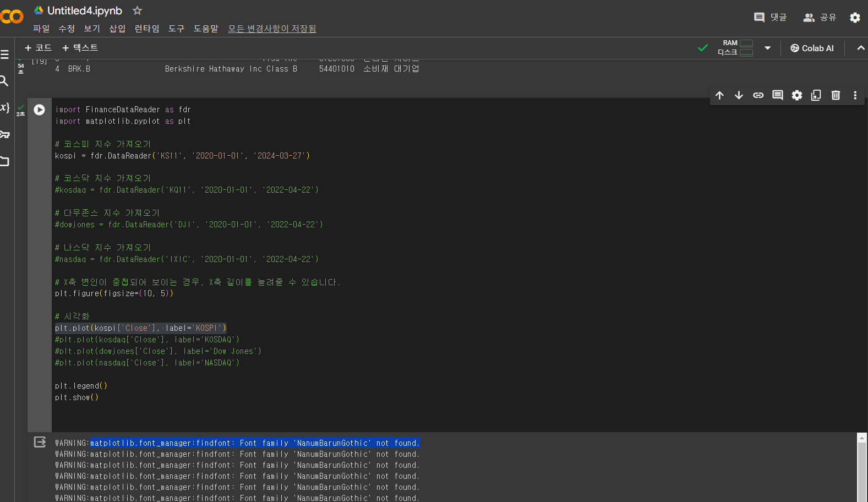The height and width of the screenshot is (502, 868).
Task: Click the import FinanceDataReader line
Action: pos(123,110)
